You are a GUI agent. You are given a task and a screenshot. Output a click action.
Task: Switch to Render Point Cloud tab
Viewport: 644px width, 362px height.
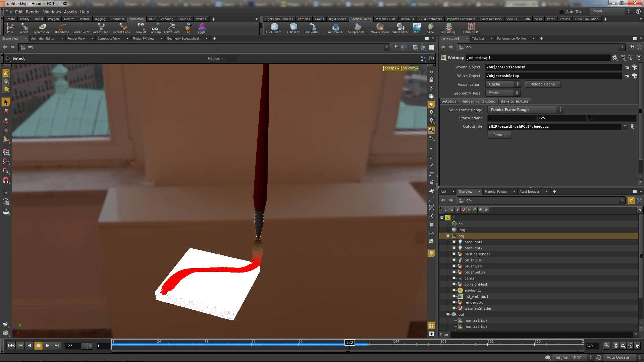click(x=478, y=101)
